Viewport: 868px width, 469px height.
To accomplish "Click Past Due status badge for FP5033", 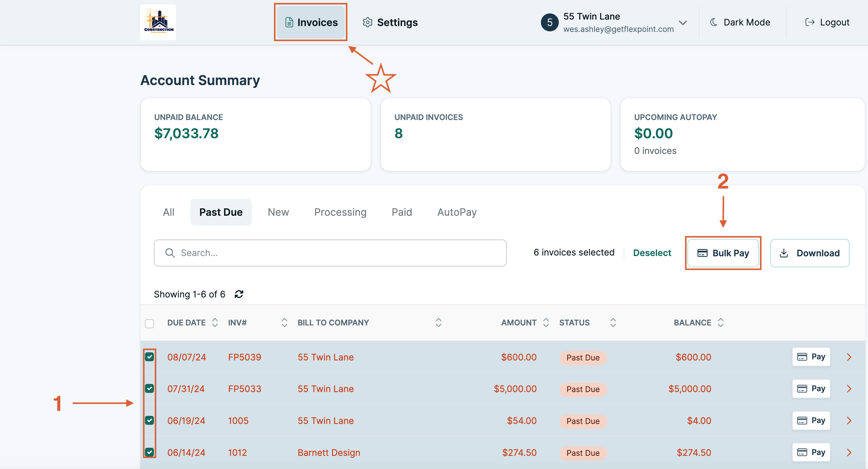I will pos(583,389).
